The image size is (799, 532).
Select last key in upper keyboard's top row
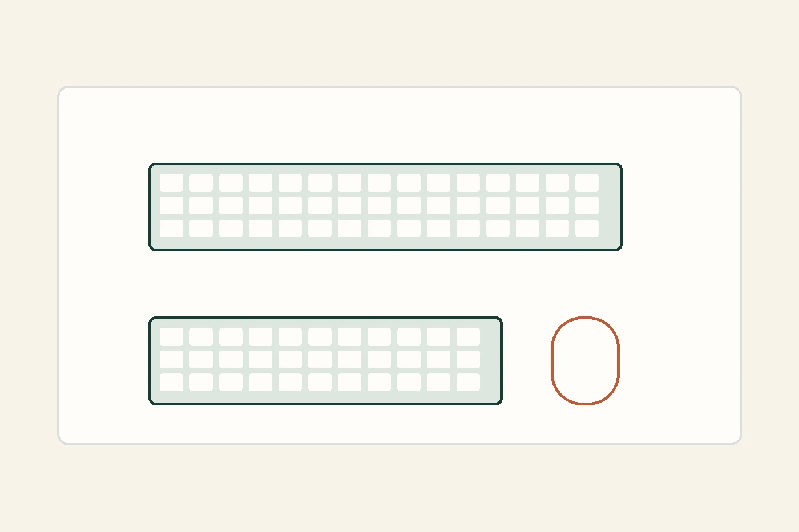point(587,183)
